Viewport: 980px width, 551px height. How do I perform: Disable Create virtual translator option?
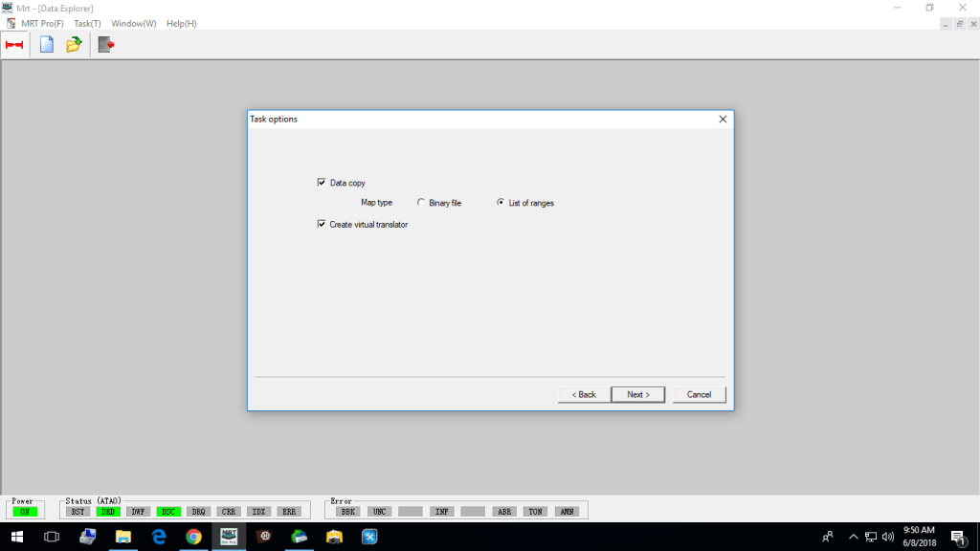click(322, 225)
